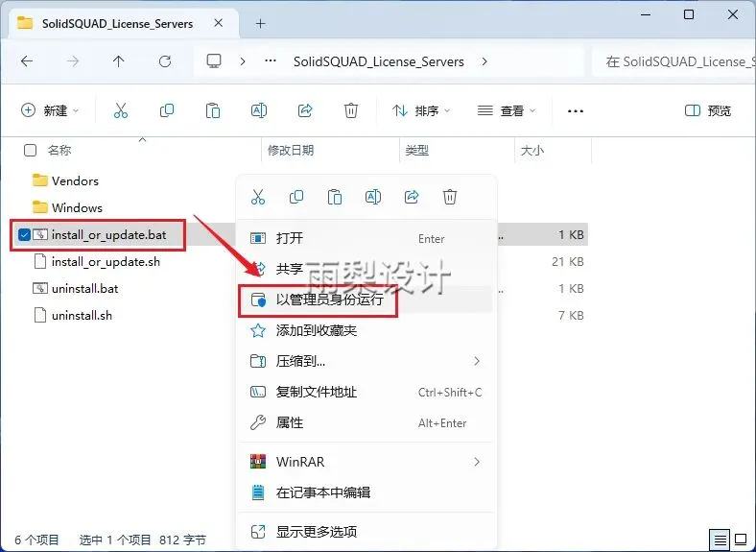Click the Share icon atop context menu
Image resolution: width=756 pixels, height=552 pixels.
tap(412, 197)
